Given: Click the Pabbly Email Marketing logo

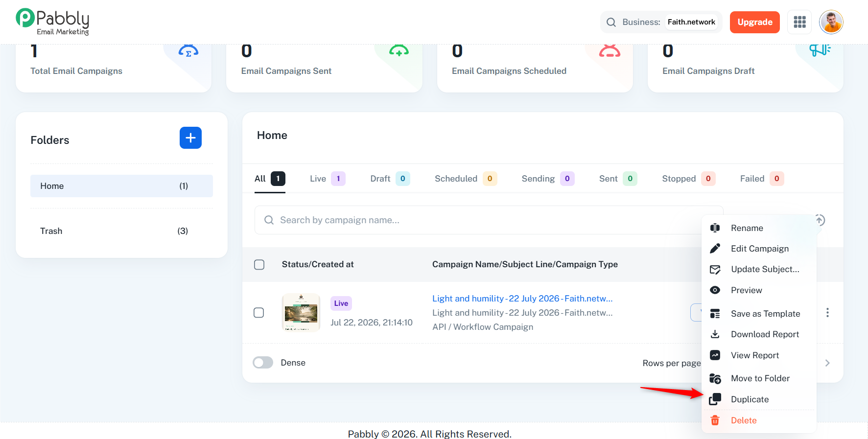Looking at the screenshot, I should tap(53, 22).
